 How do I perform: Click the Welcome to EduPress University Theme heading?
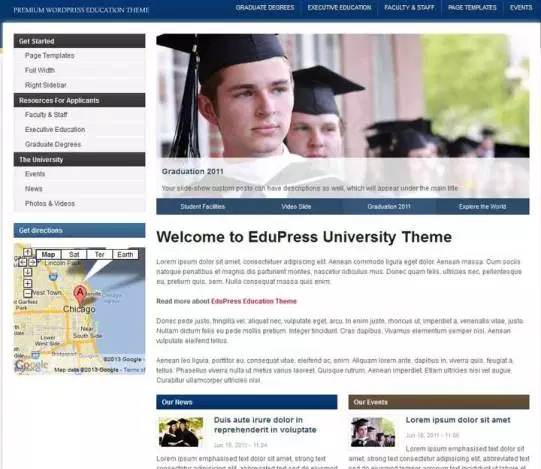click(x=304, y=237)
